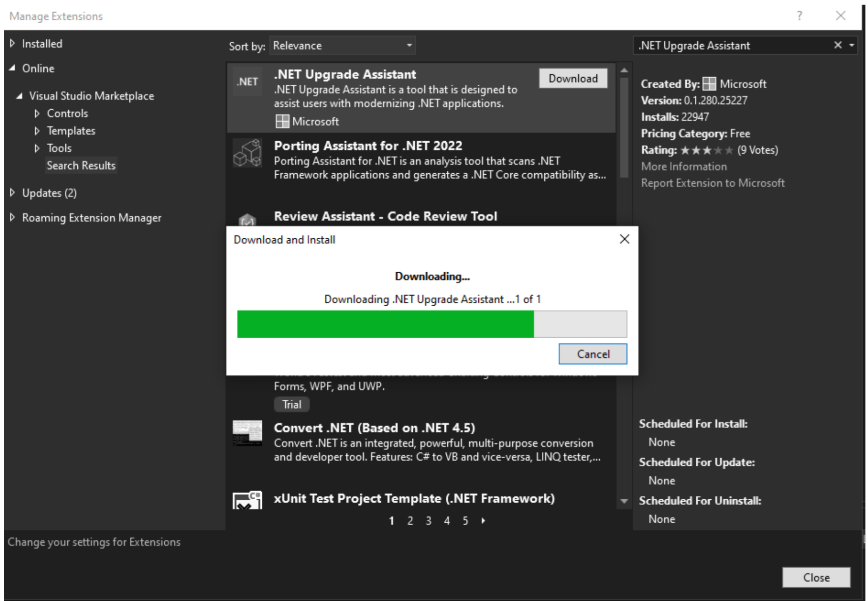This screenshot has height=601, width=868.
Task: Click the star rating in details pane
Action: point(707,150)
